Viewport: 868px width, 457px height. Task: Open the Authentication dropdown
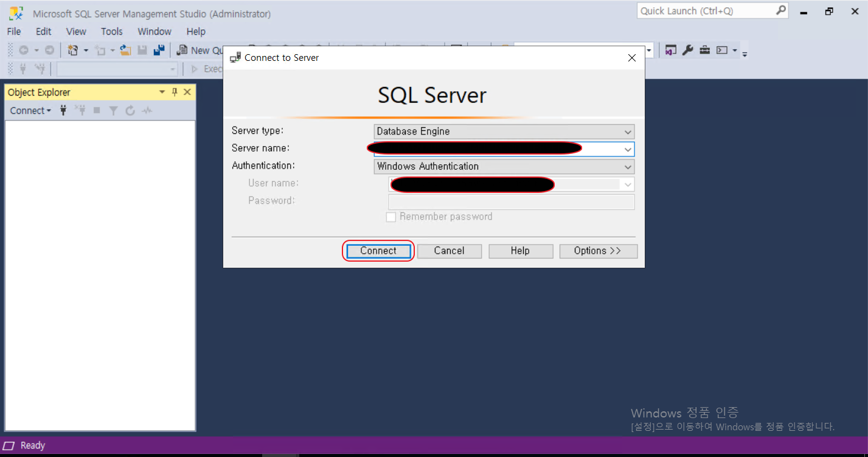pos(504,166)
